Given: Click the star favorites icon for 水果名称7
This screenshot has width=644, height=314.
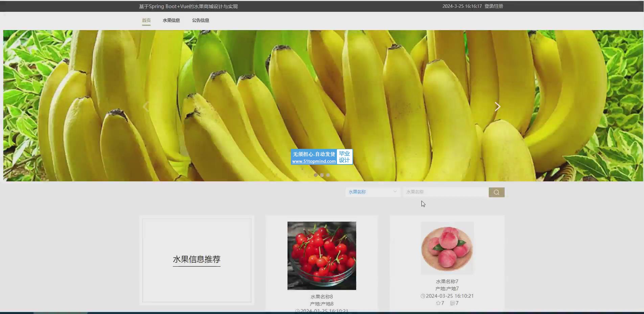Looking at the screenshot, I should [438, 303].
